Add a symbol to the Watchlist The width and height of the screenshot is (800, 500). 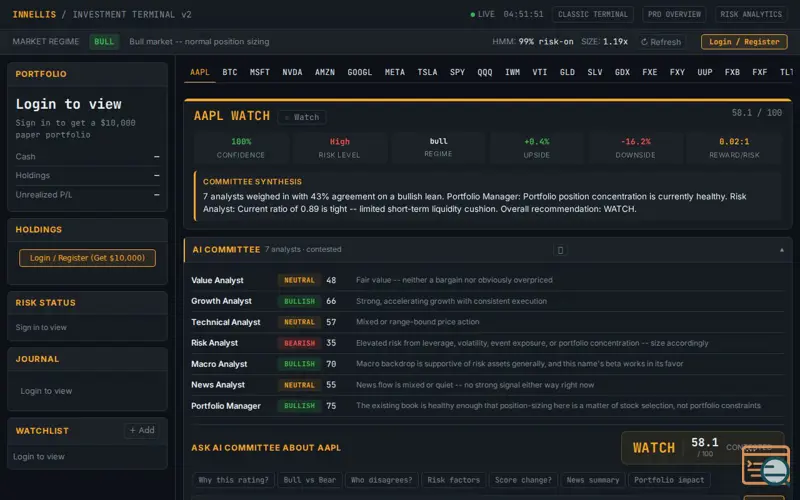tap(141, 431)
